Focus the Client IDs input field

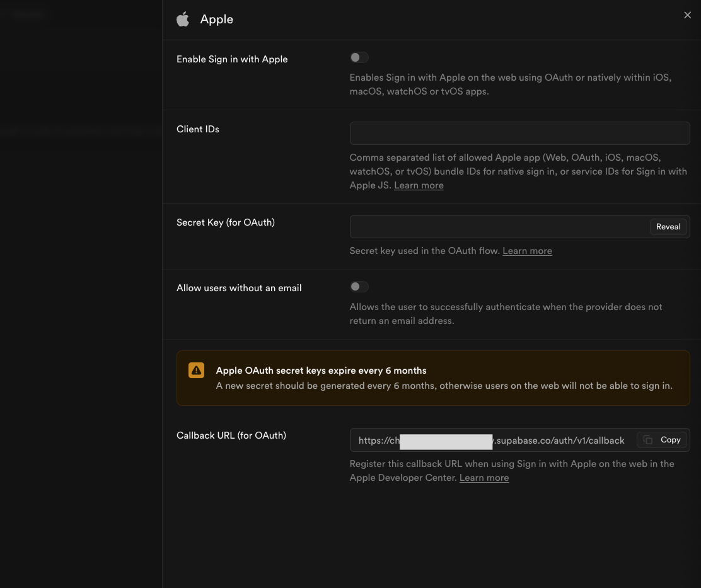pyautogui.click(x=519, y=133)
